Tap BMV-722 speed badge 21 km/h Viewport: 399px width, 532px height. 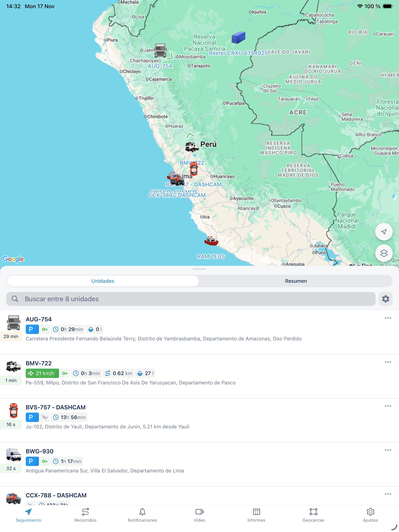42,373
